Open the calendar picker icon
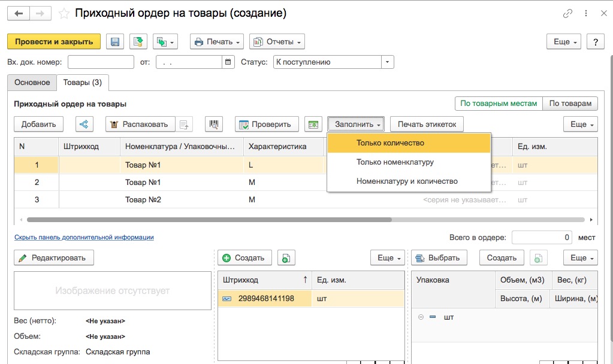Screen dimensions: 613x364 point(228,62)
